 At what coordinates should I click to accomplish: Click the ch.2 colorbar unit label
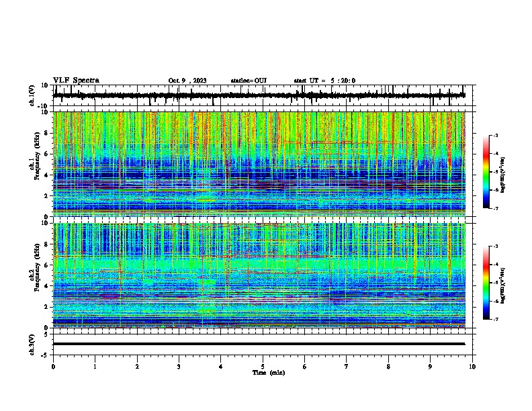click(x=502, y=285)
